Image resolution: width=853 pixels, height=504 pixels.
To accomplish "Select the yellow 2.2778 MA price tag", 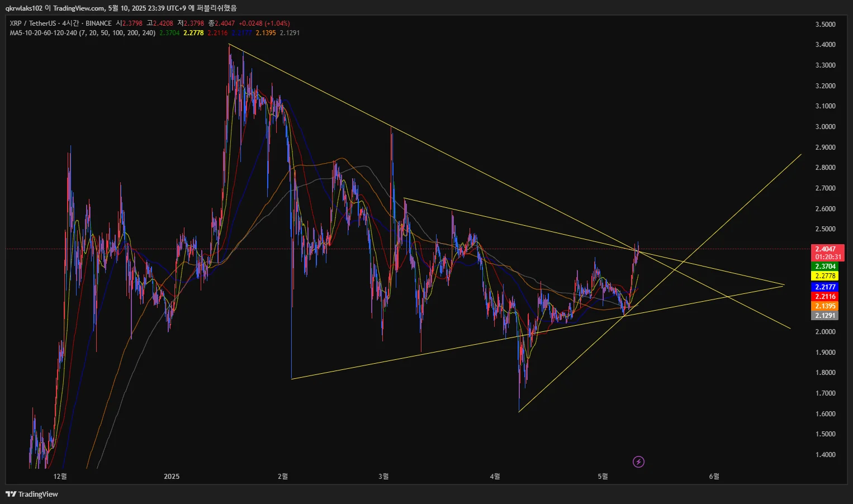I will coord(825,276).
